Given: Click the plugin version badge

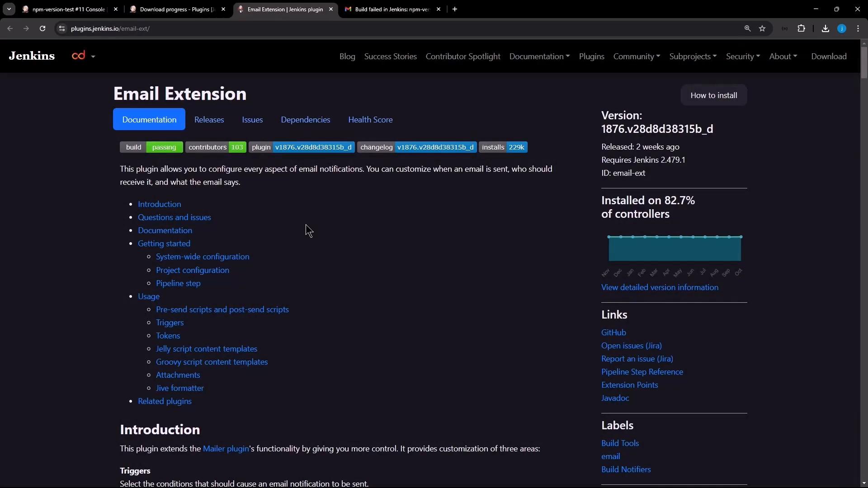Looking at the screenshot, I should click(x=302, y=147).
